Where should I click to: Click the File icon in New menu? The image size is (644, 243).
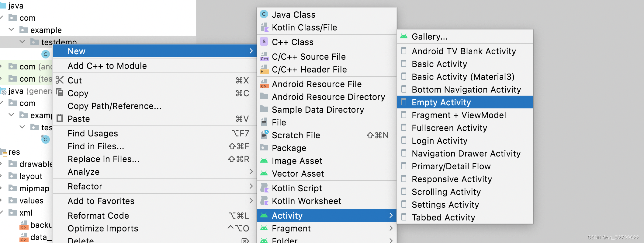(264, 122)
